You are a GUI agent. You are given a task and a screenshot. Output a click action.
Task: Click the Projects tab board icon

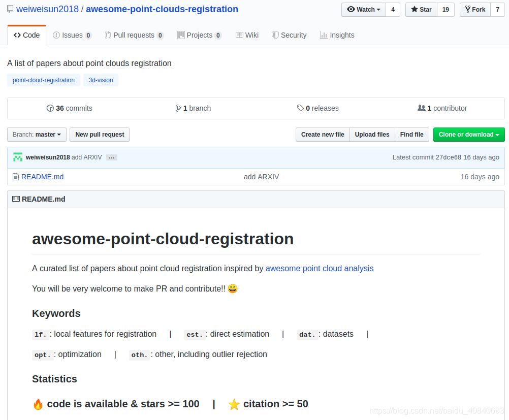pos(181,35)
